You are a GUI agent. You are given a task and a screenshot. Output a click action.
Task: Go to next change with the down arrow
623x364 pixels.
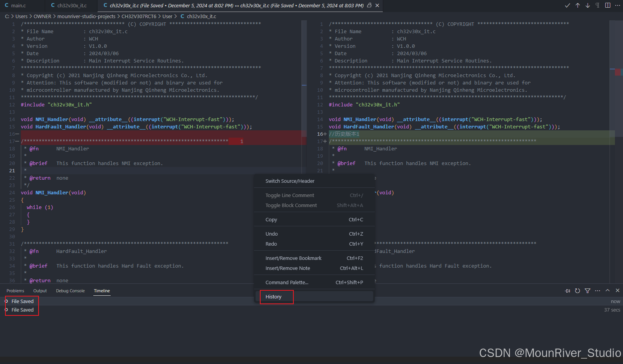(588, 5)
